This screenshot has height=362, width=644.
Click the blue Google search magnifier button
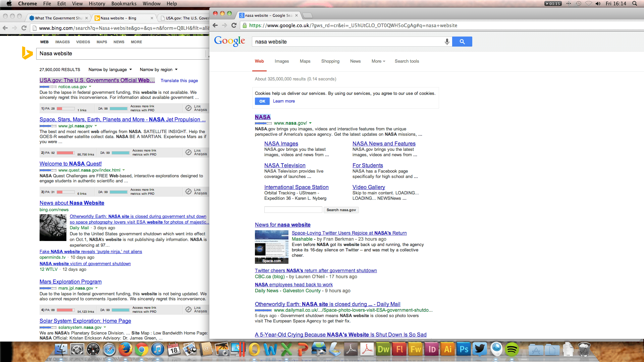coord(462,42)
